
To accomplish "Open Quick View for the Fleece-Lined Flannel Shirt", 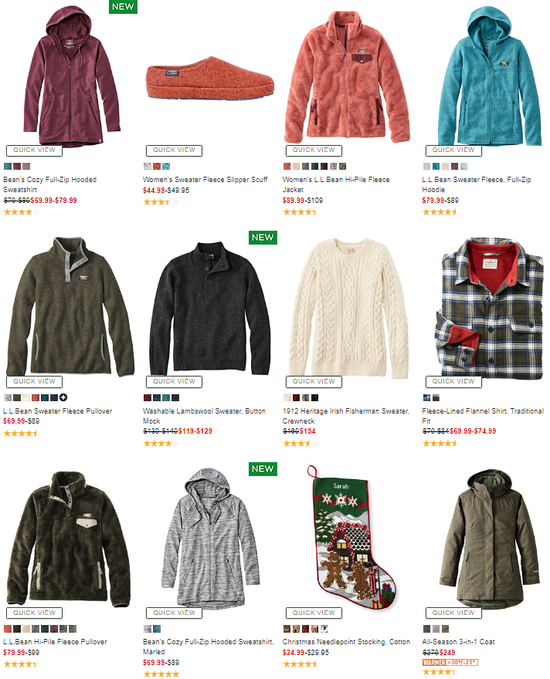I will tap(453, 382).
